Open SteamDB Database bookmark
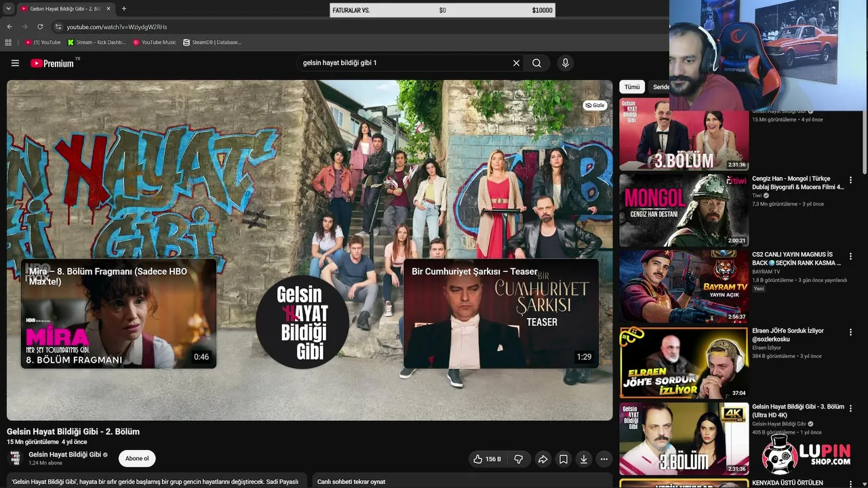 [212, 42]
